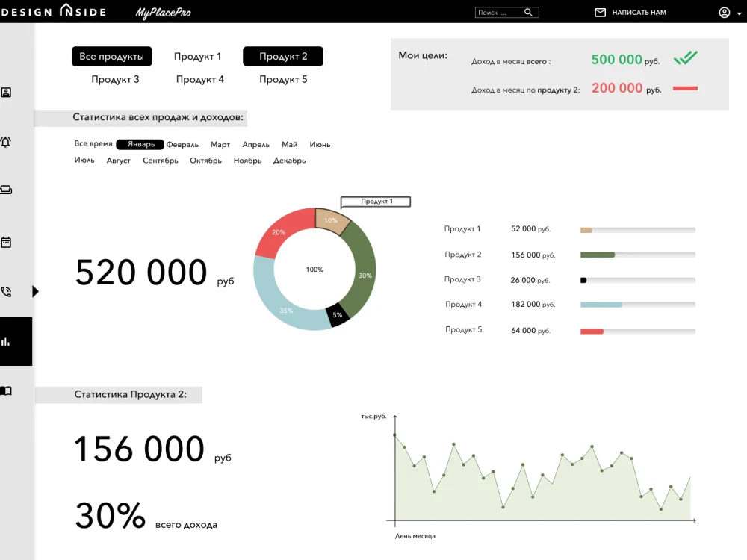Select the 'Продукт 1' product filter

(x=198, y=56)
